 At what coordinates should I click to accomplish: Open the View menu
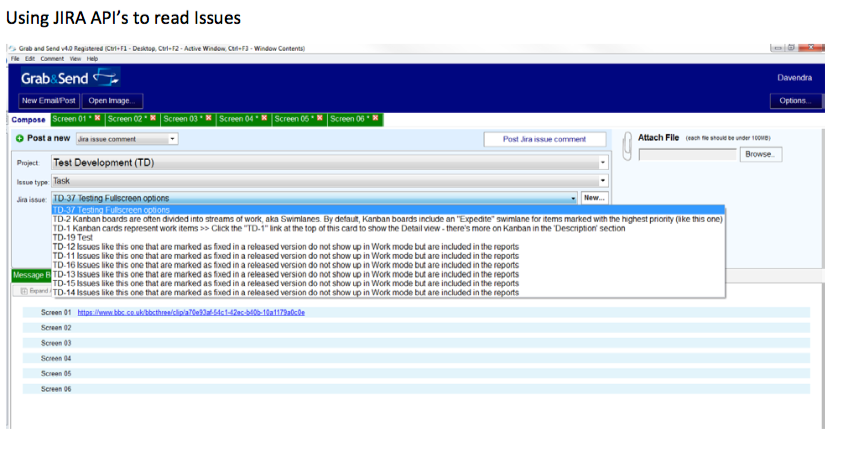(75, 59)
